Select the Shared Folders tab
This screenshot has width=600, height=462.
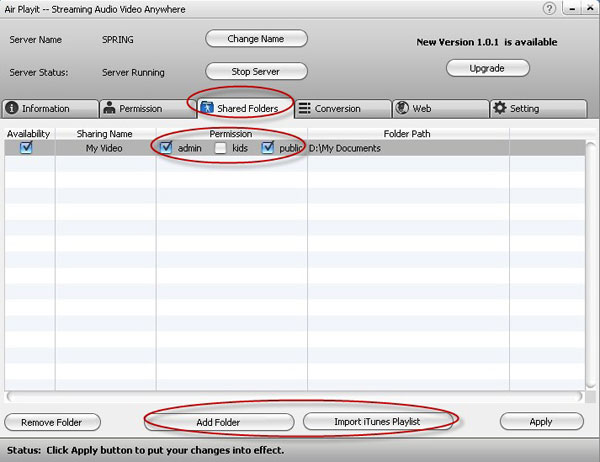(x=246, y=109)
